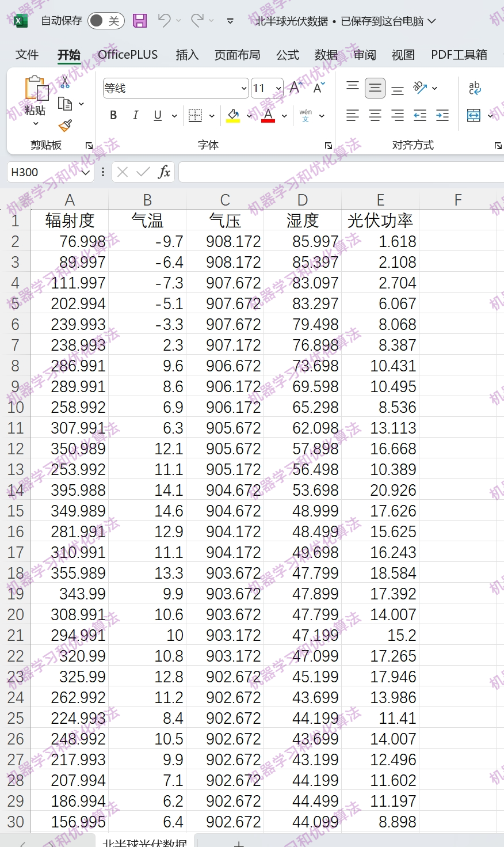Select the 格式刷 format painter icon

[65, 126]
